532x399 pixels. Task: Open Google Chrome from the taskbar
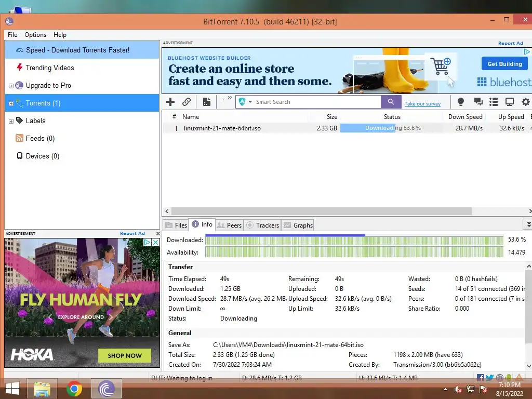pyautogui.click(x=74, y=389)
